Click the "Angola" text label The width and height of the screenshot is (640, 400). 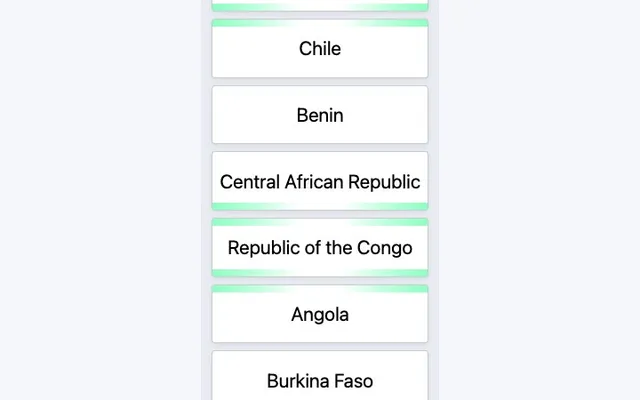[x=320, y=315]
